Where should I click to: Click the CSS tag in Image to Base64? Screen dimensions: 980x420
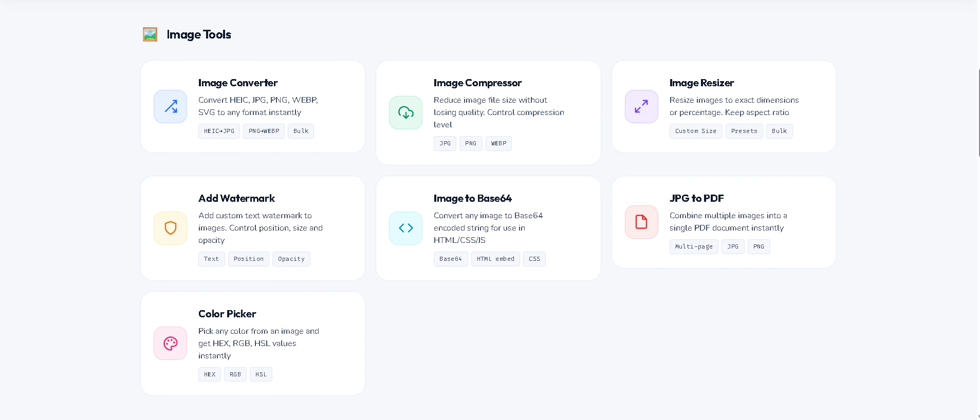point(534,259)
